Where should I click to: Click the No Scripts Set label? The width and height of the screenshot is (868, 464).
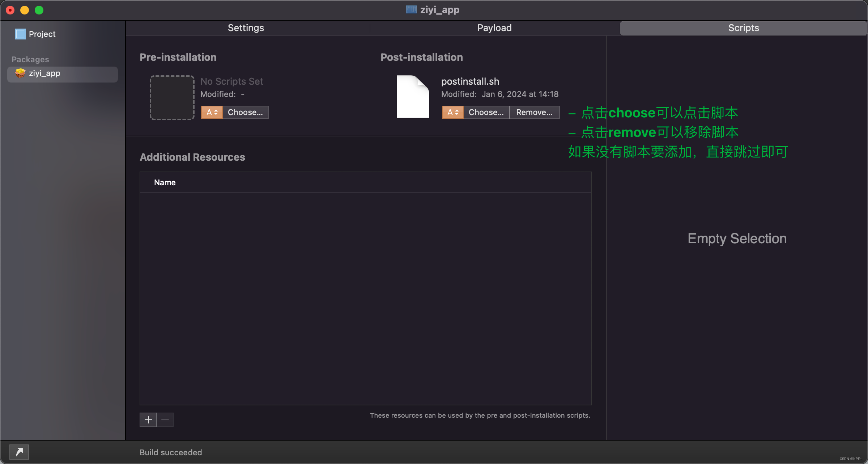(231, 81)
